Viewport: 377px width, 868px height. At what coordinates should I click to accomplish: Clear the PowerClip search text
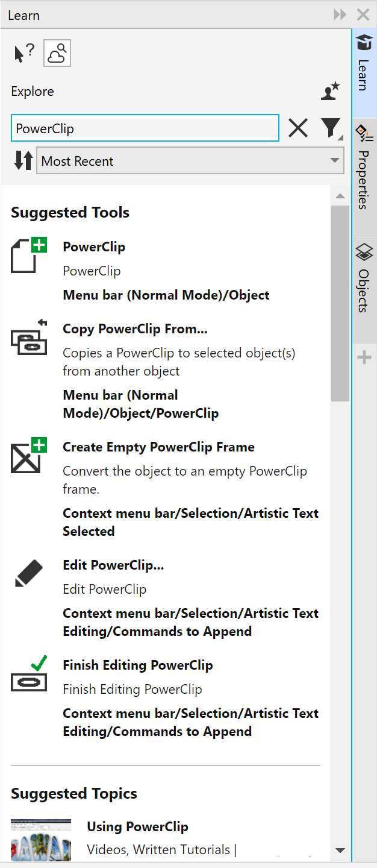298,128
